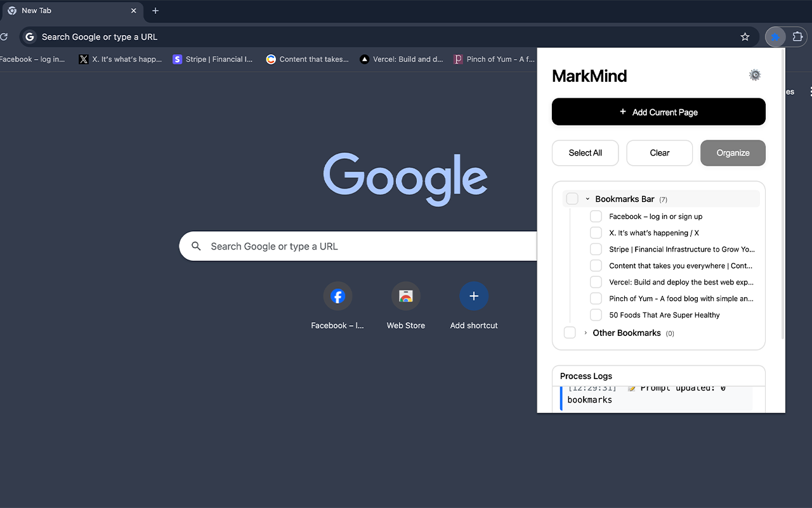Click the Add Current Page button
Image resolution: width=812 pixels, height=508 pixels.
pyautogui.click(x=658, y=112)
